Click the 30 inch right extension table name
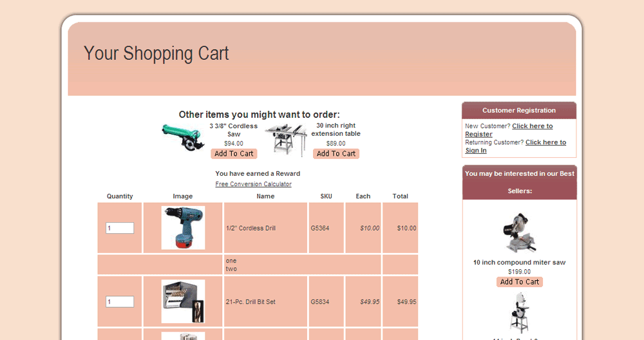644x340 pixels. [x=336, y=130]
